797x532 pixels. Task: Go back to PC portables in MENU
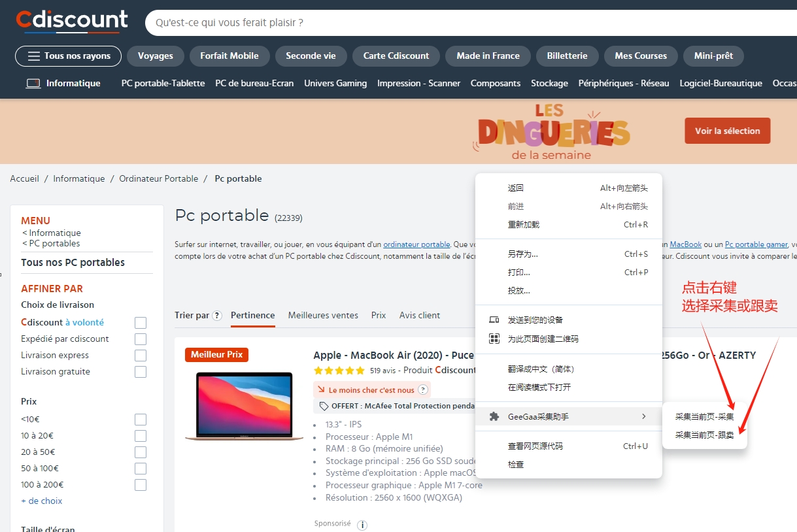tap(51, 244)
